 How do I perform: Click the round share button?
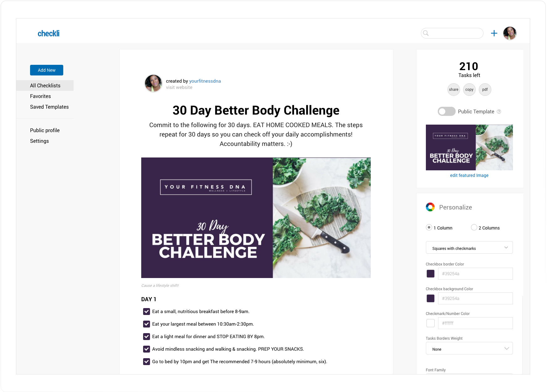point(453,90)
